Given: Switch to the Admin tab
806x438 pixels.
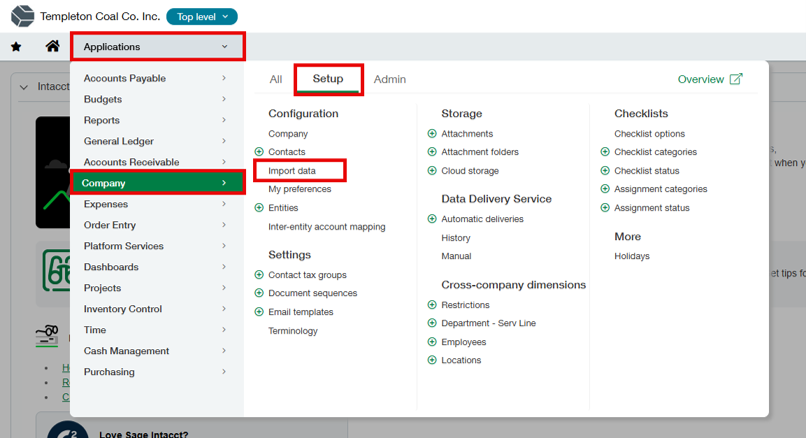Looking at the screenshot, I should point(390,79).
